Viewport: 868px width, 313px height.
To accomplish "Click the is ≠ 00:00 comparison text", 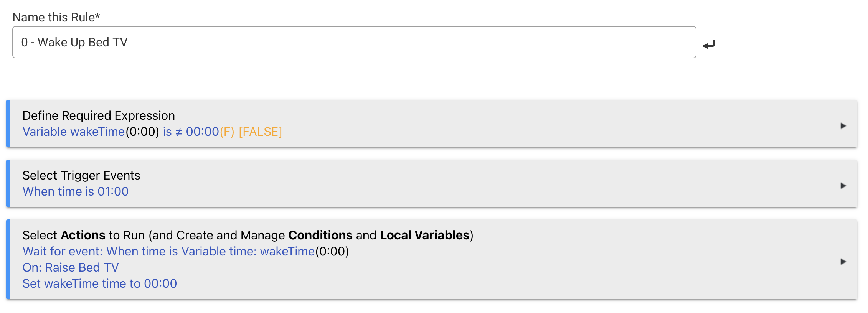I will [x=191, y=132].
